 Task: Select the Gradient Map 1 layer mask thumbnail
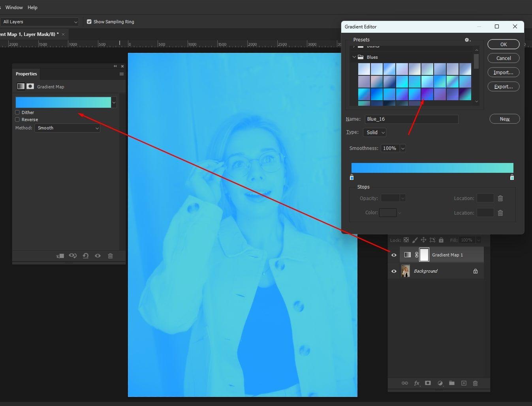[424, 254]
